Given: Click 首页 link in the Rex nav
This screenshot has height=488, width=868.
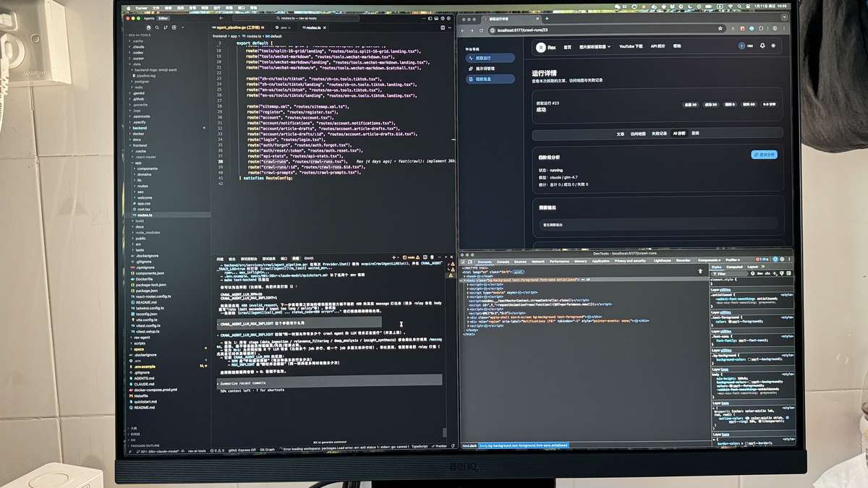Looking at the screenshot, I should click(568, 46).
